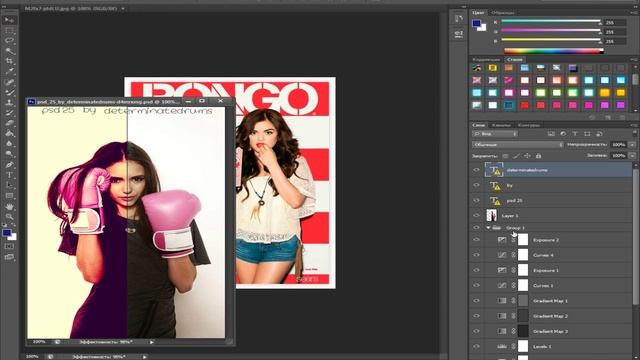Select the Move tool in the toolbar
640x360 pixels.
[9, 20]
